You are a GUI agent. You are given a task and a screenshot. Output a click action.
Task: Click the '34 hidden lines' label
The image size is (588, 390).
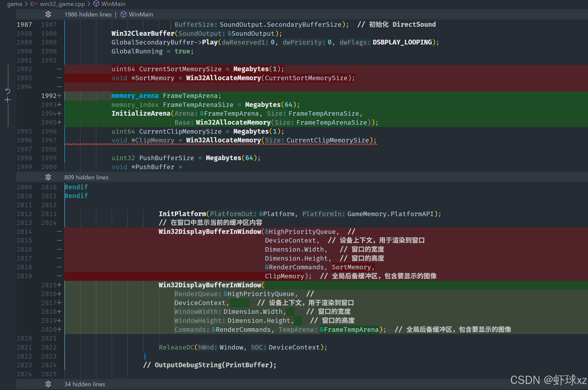(x=85, y=384)
